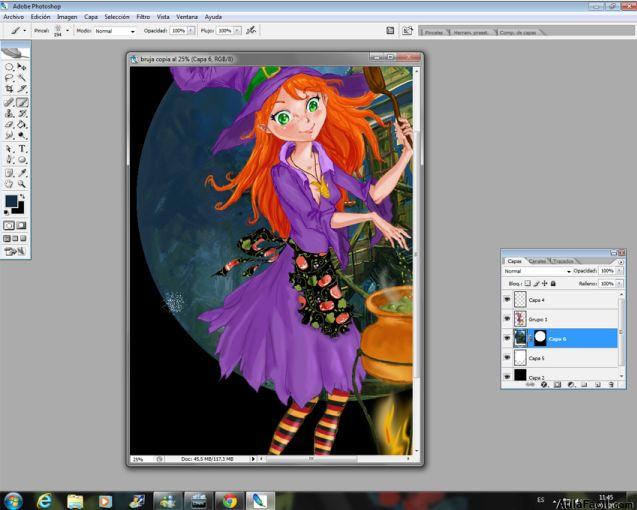Select the Brush tool in toolbox
The width and height of the screenshot is (637, 510).
[x=22, y=102]
